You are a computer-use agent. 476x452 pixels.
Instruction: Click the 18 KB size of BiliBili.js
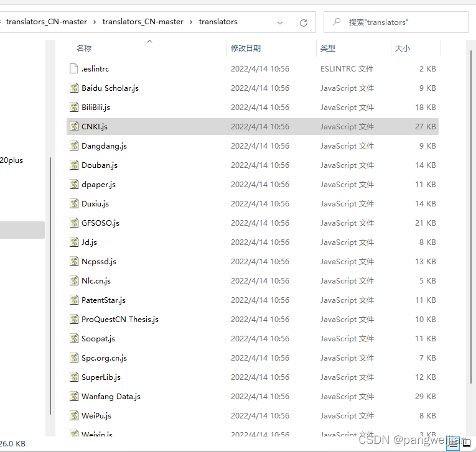pyautogui.click(x=426, y=107)
